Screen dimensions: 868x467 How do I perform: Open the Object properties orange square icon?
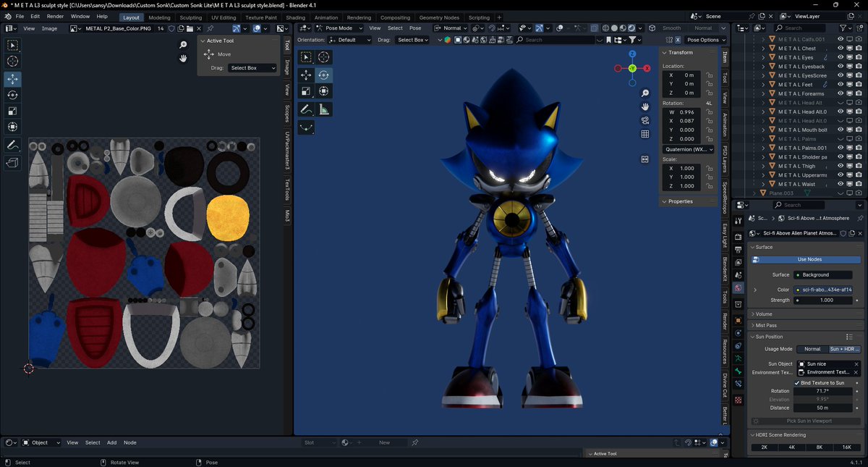click(738, 320)
